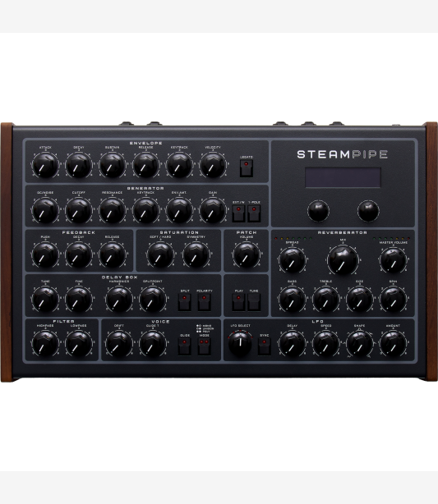Click the right encoder knob below the display
Screen dimensions: 438x504
(368, 211)
